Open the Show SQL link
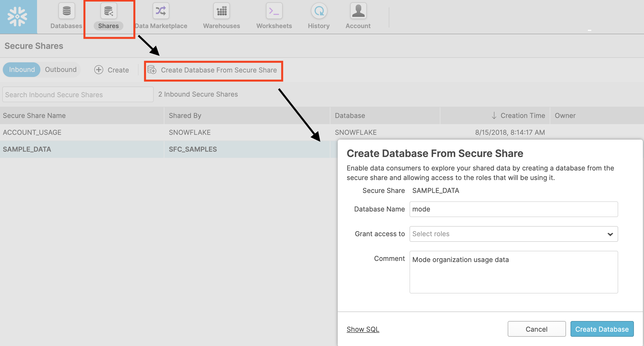Viewport: 644px width, 346px height. pyautogui.click(x=363, y=329)
